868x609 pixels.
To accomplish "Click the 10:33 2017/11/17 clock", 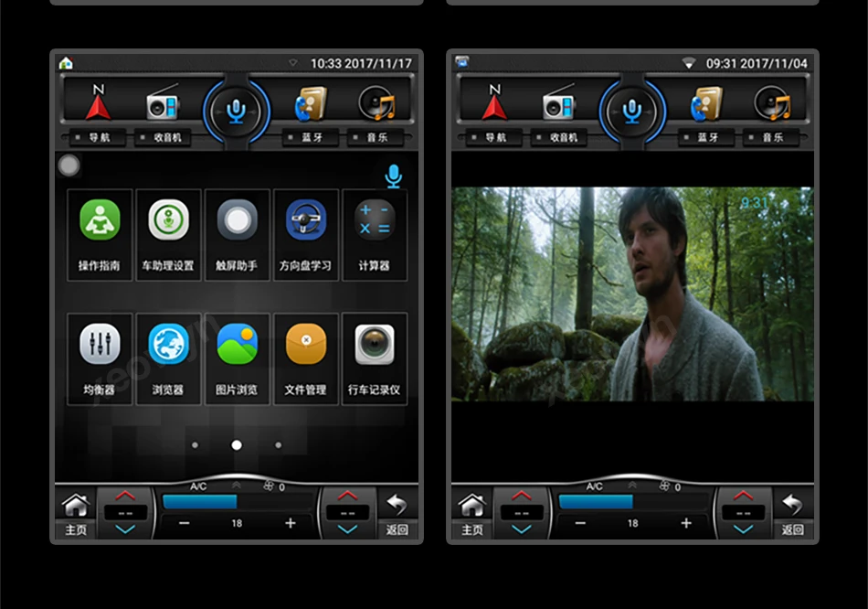I will point(361,64).
